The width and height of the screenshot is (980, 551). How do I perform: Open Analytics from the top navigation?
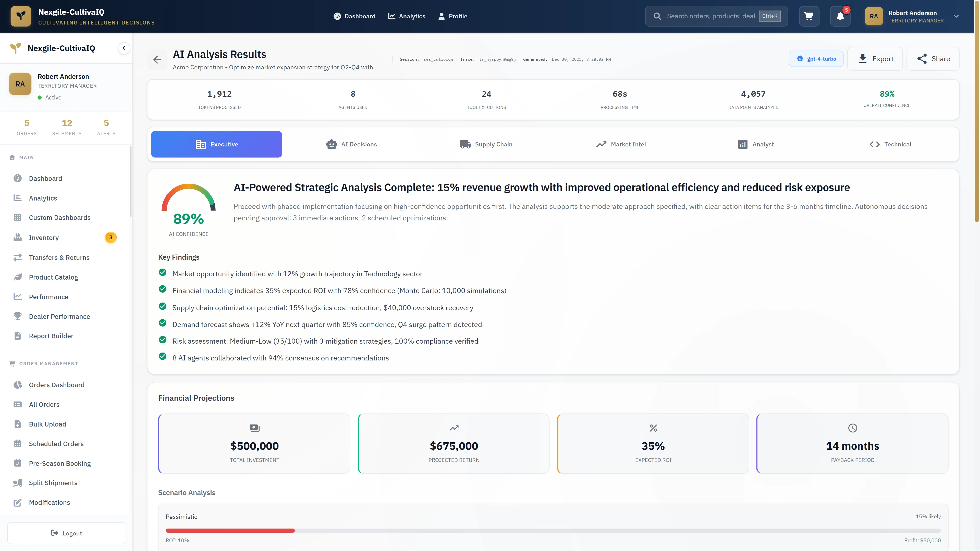(407, 16)
